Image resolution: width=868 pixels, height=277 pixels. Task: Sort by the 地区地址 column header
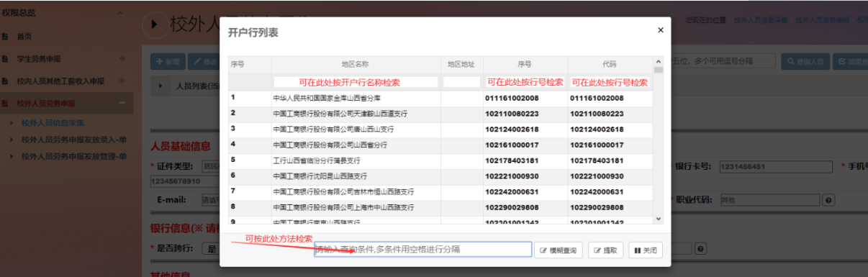point(462,64)
